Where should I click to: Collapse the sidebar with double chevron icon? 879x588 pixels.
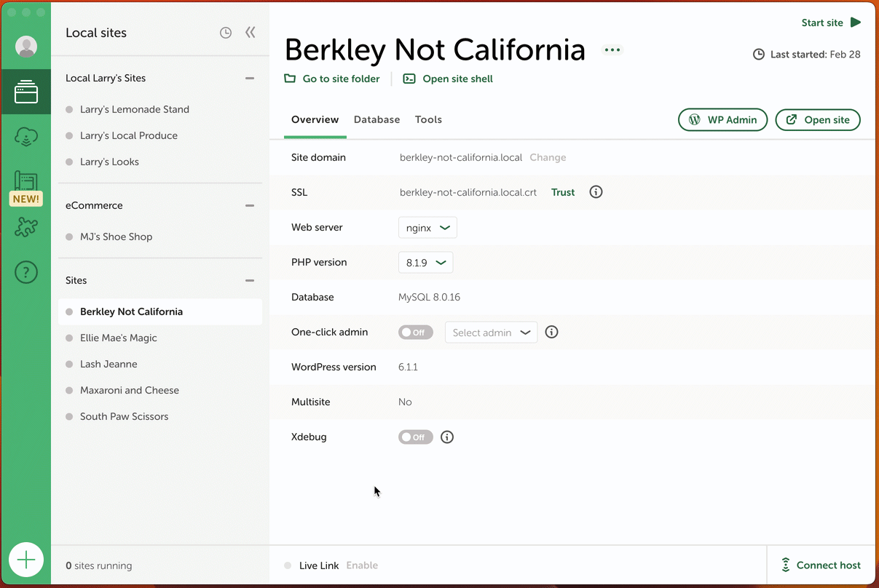[251, 33]
